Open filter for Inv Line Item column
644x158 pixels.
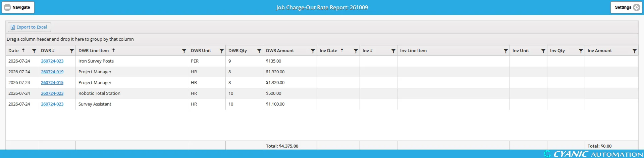[x=506, y=51]
